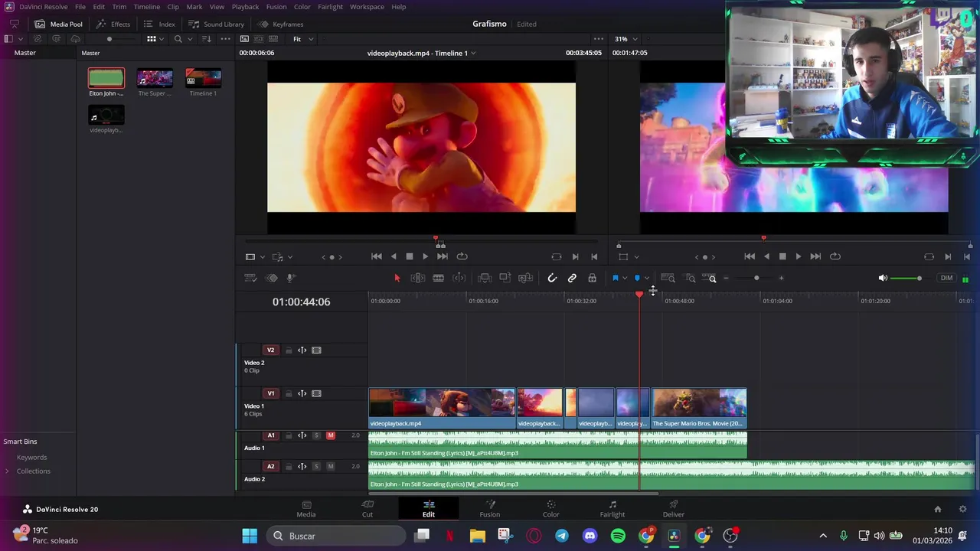This screenshot has width=980, height=551.
Task: Click the timeline zoom slider handle
Action: click(x=756, y=278)
